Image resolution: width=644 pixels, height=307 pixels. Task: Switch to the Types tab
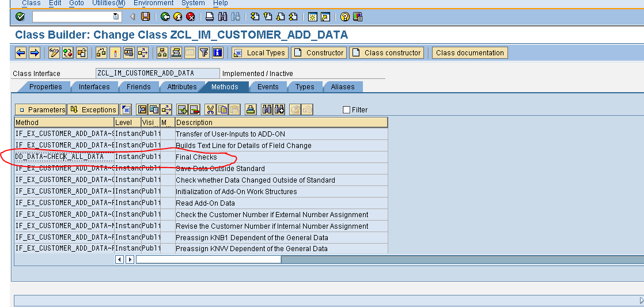click(305, 86)
